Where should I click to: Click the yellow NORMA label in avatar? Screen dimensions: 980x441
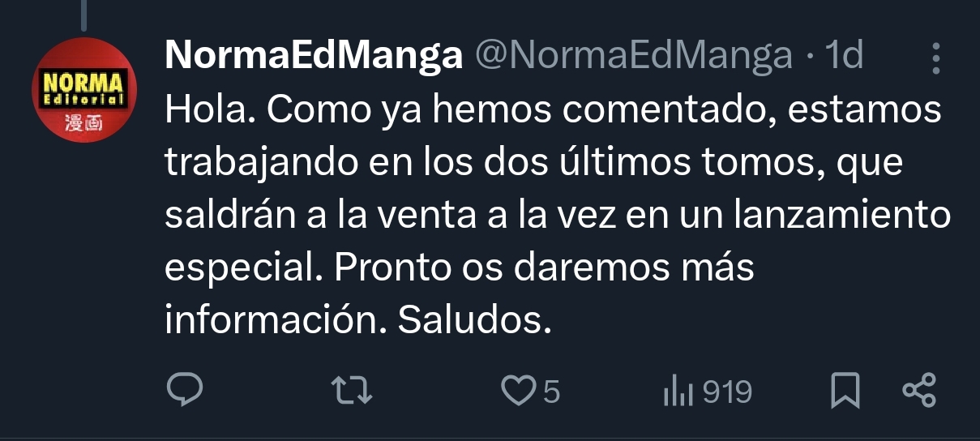click(83, 83)
